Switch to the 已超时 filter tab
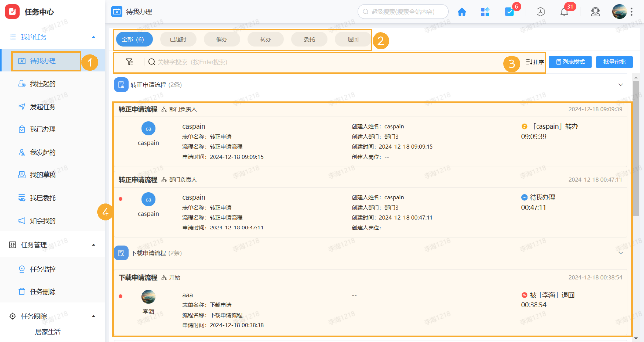 pos(178,39)
